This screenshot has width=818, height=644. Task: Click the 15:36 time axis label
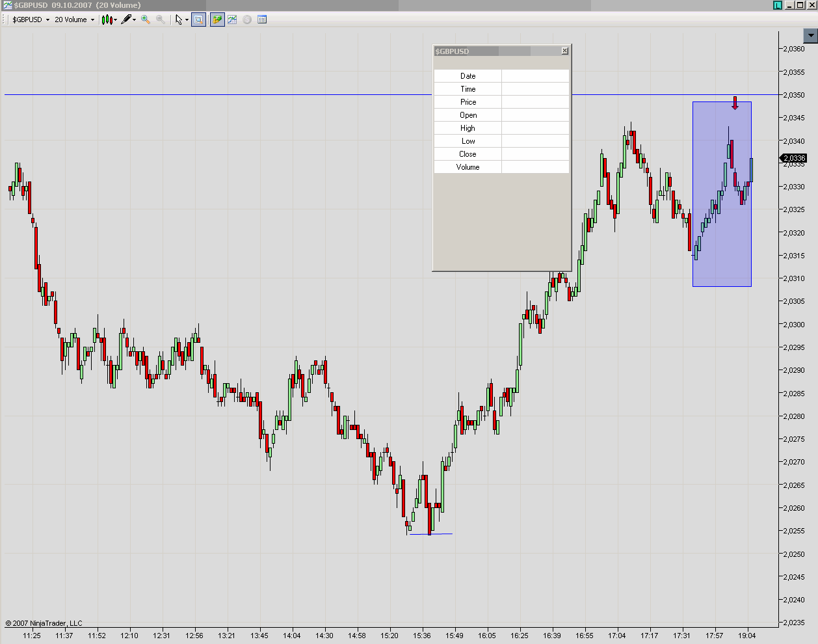(x=422, y=636)
